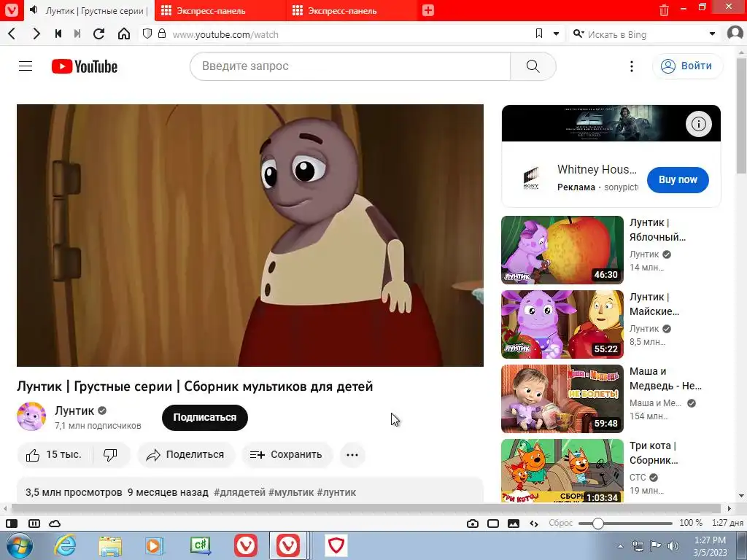The image size is (747, 560).
Task: Switch to the second Экспресс-панель tab
Action: [x=352, y=10]
